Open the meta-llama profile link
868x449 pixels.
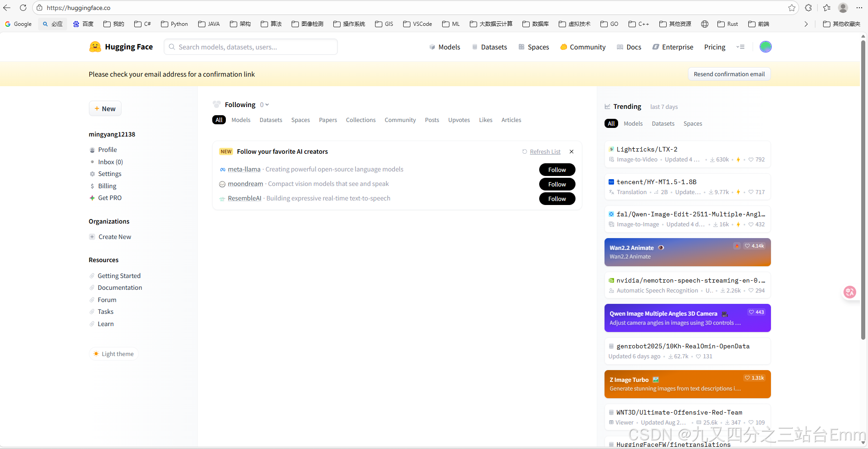(x=244, y=169)
